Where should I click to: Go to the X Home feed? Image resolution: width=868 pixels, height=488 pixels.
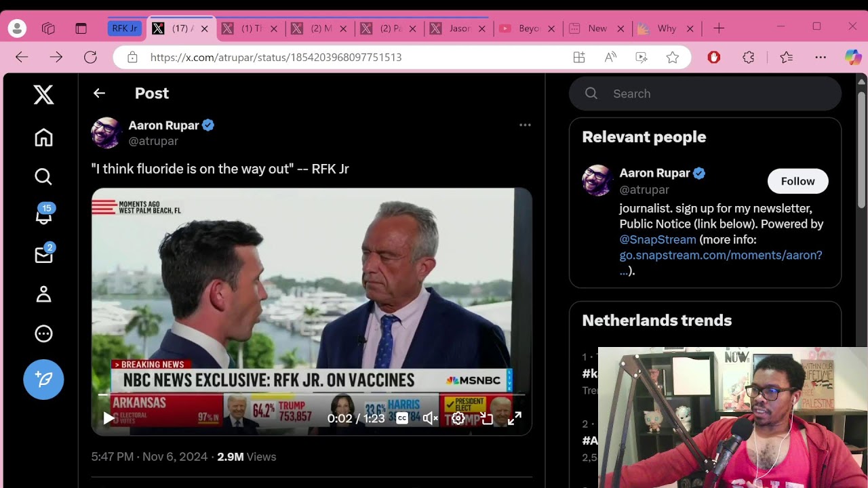point(43,138)
